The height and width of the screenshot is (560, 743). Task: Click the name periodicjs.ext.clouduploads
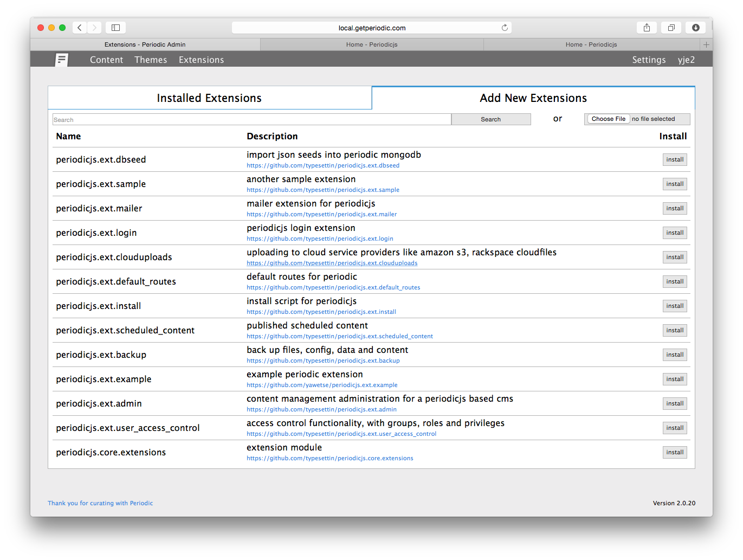(x=114, y=257)
